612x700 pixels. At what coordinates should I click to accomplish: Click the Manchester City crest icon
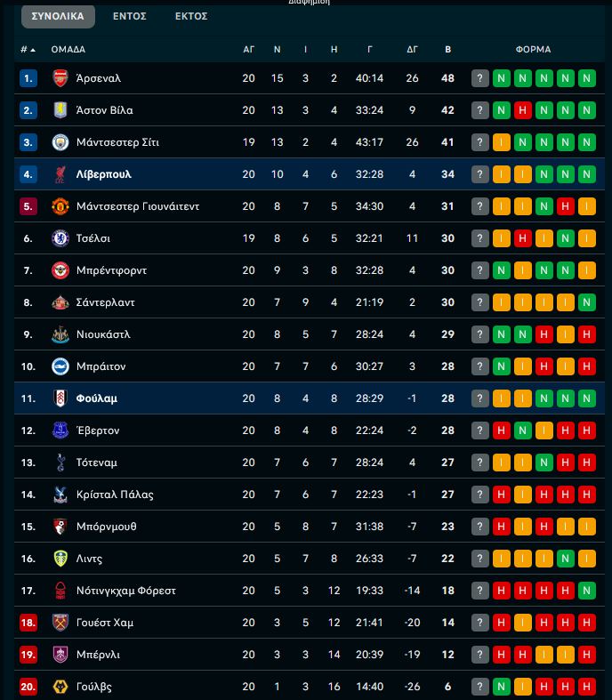(x=60, y=142)
